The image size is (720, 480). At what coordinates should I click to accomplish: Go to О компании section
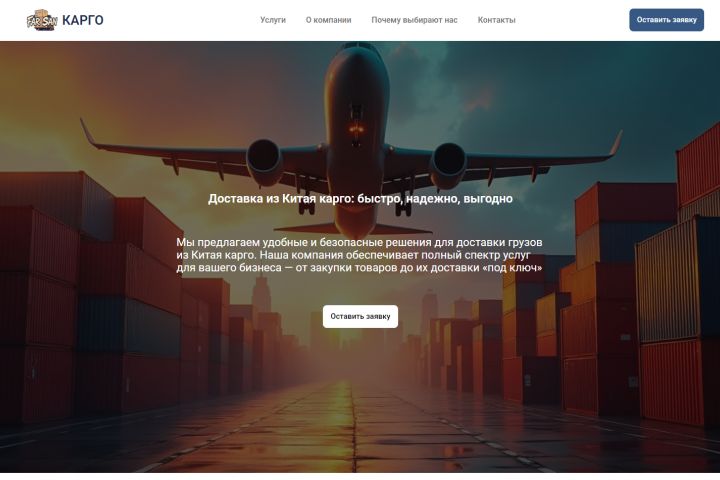tap(328, 20)
